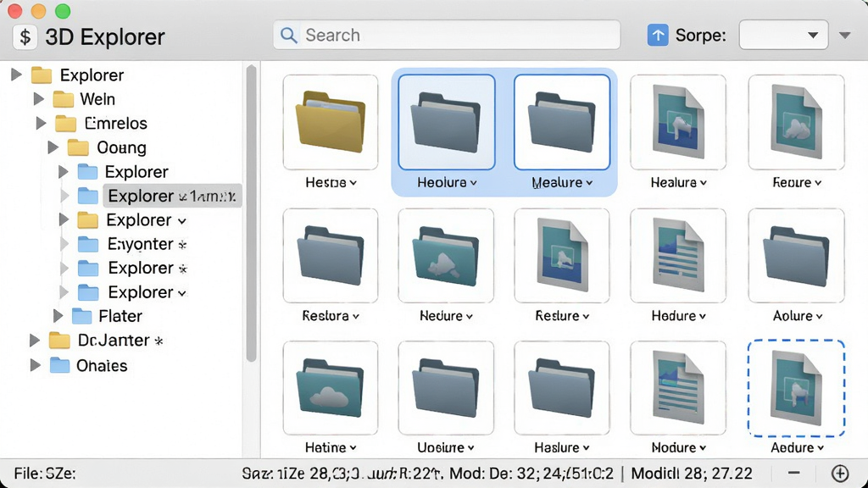Screen dimensions: 868x488
Task: Select the Uosiure folder icon
Action: [446, 388]
